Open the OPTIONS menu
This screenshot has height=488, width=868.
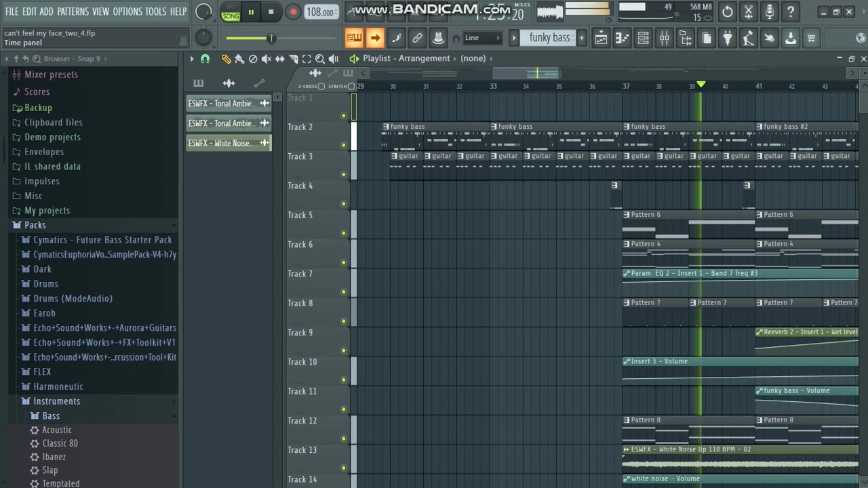pyautogui.click(x=127, y=12)
